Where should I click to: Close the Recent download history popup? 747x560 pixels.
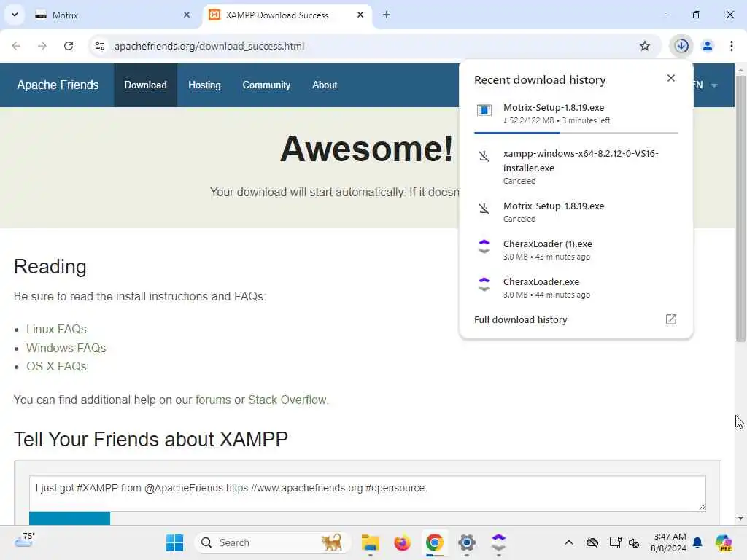[671, 78]
